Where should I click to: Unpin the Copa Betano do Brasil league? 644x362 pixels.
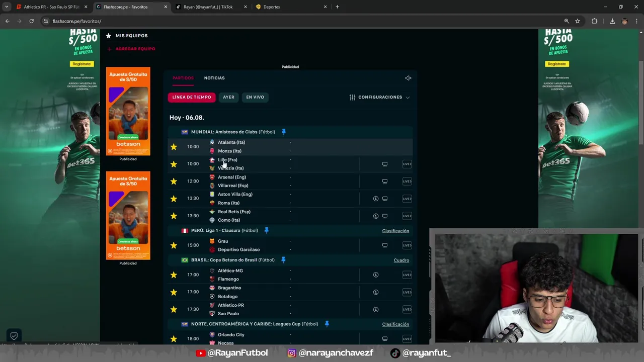283,260
